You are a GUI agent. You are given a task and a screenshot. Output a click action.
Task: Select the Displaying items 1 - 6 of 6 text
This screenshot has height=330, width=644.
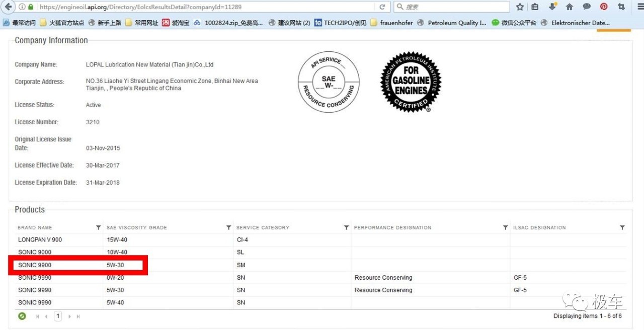(588, 316)
